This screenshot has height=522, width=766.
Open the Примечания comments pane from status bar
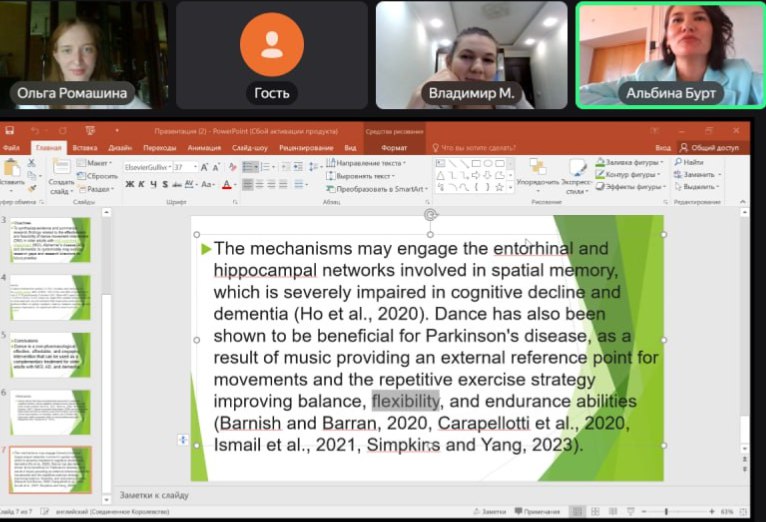point(537,511)
